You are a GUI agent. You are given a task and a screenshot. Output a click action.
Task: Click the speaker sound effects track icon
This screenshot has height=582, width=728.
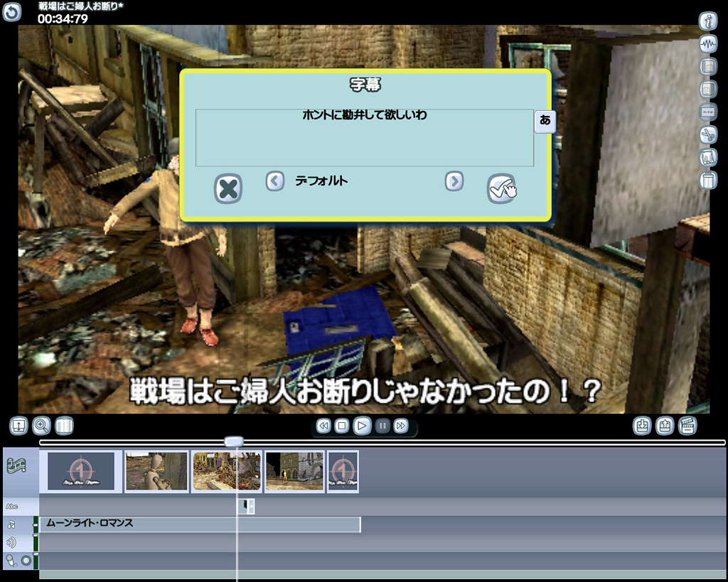click(x=11, y=542)
